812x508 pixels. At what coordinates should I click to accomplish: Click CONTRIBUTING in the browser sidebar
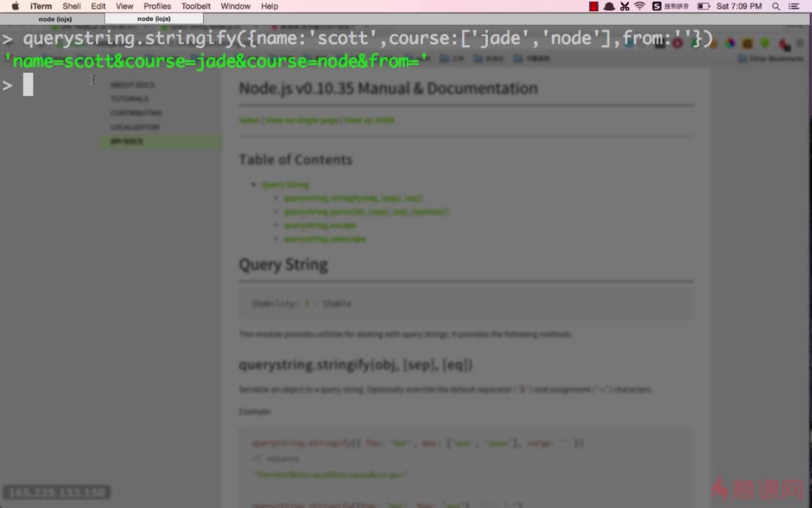pos(136,113)
